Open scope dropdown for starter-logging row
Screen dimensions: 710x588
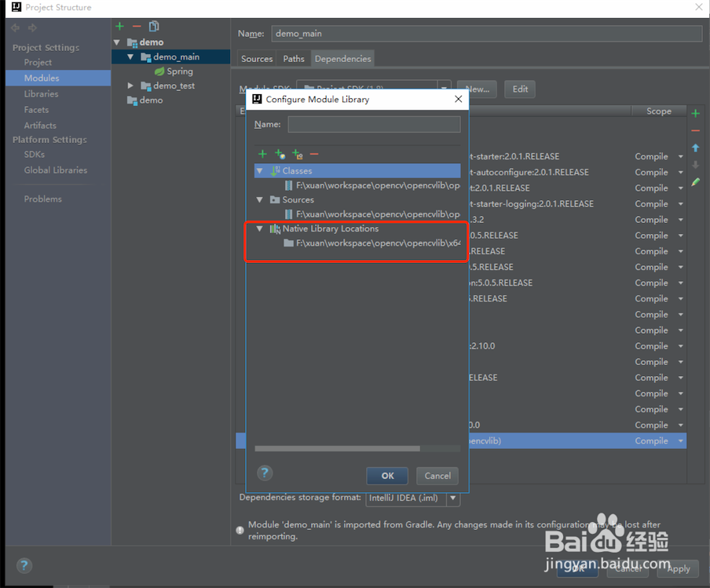(681, 204)
